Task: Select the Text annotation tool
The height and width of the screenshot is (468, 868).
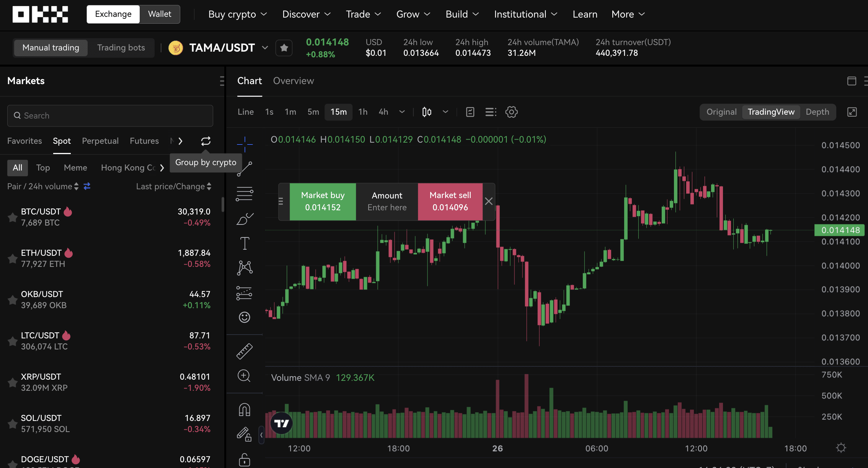Action: (x=245, y=243)
